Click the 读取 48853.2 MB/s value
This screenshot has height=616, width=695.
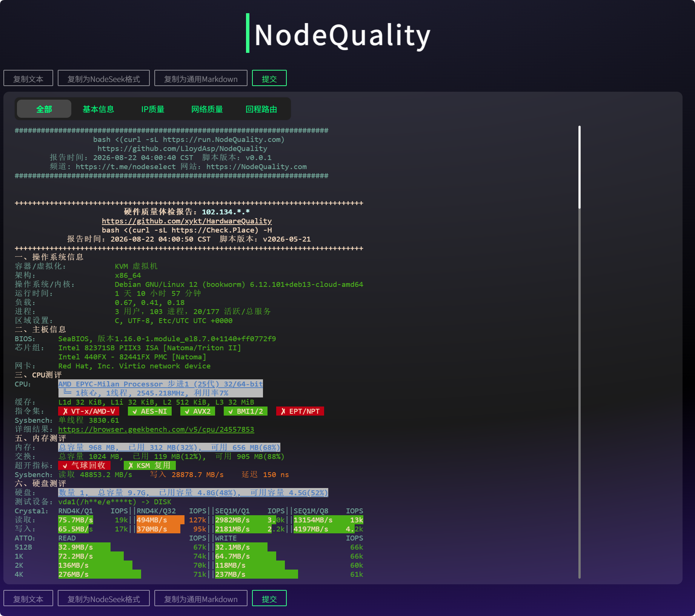[x=95, y=475]
